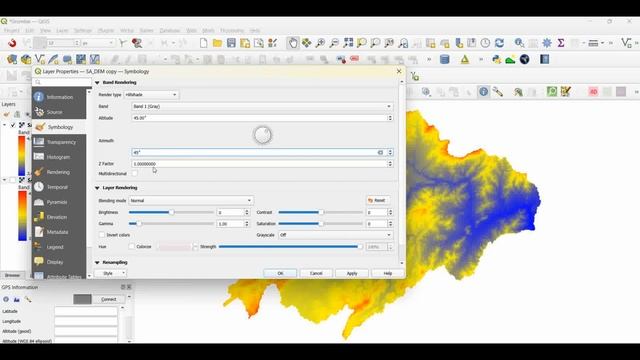Open the Data Source Manager icon
640x360 pixels.
12,60
